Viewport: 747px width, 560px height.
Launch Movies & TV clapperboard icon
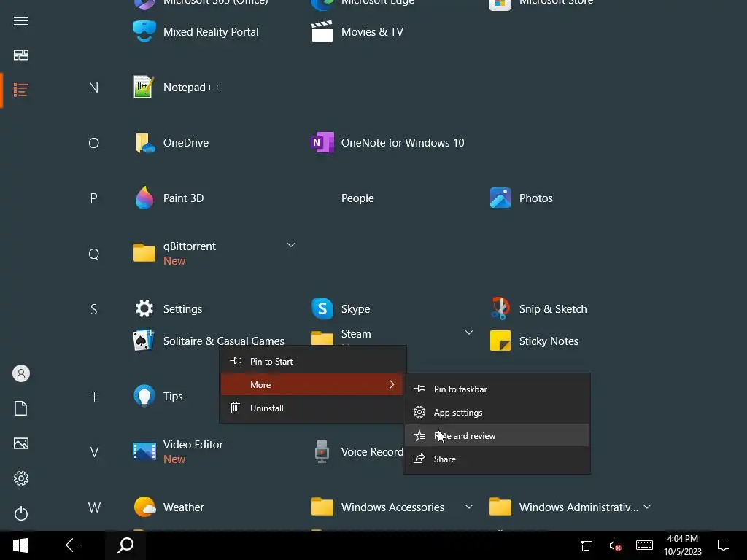[322, 32]
